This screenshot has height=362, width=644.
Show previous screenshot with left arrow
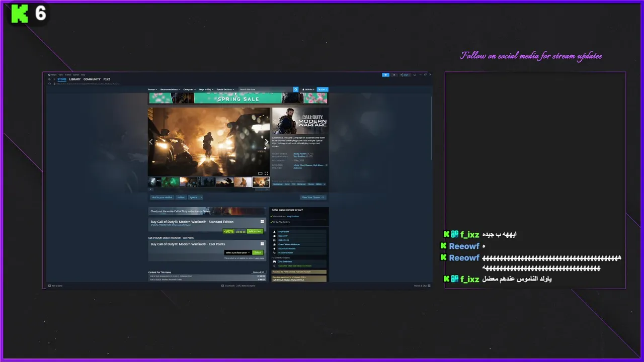[151, 142]
